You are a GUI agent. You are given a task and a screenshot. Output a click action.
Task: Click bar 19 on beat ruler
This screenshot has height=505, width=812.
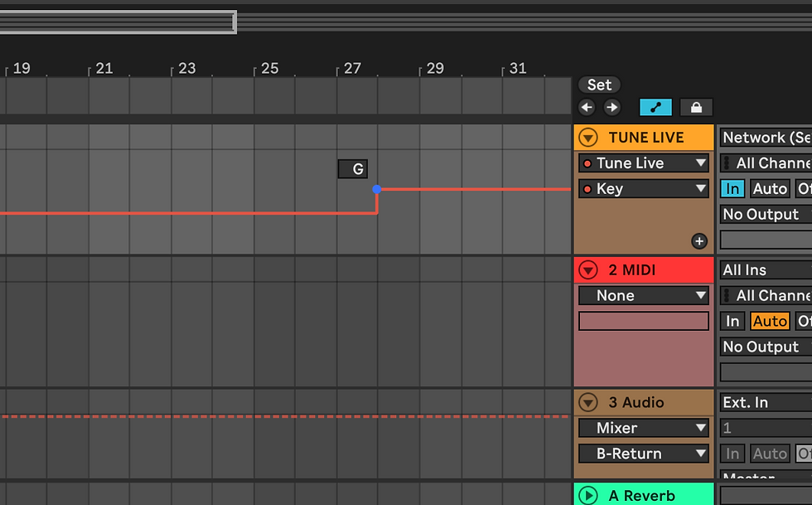[22, 69]
